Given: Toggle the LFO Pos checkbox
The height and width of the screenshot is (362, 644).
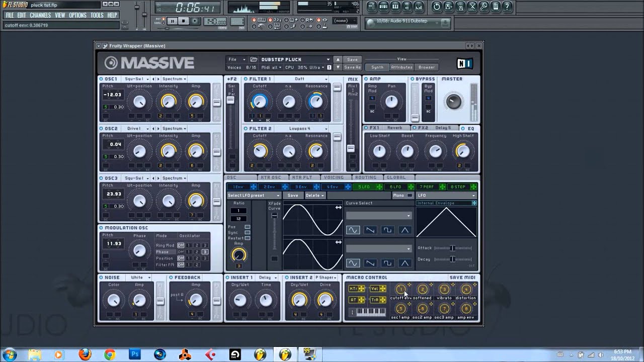Looking at the screenshot, I should pyautogui.click(x=247, y=227).
